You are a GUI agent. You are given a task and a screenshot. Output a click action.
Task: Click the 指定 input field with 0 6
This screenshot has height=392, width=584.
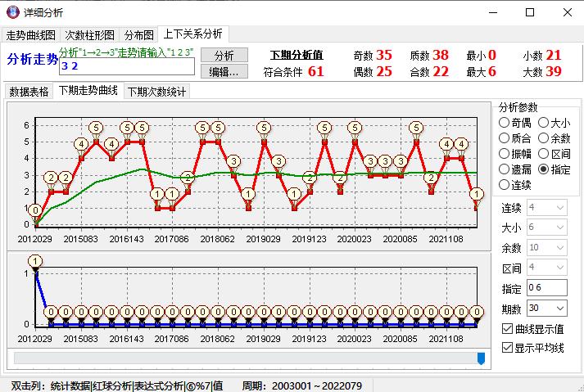coord(547,288)
